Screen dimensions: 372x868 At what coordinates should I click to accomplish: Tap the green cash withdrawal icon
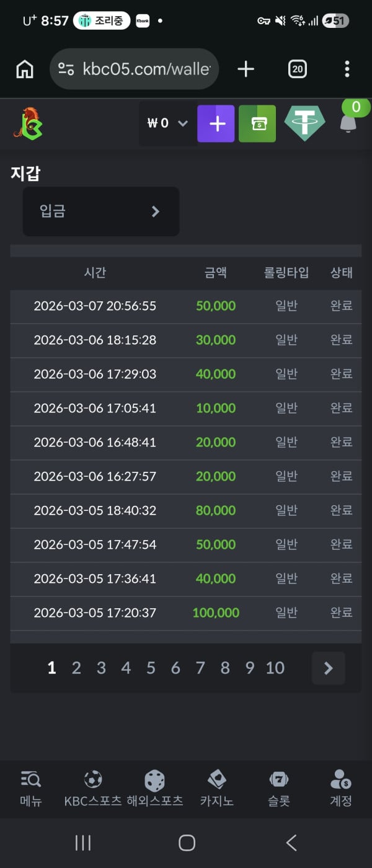point(257,124)
